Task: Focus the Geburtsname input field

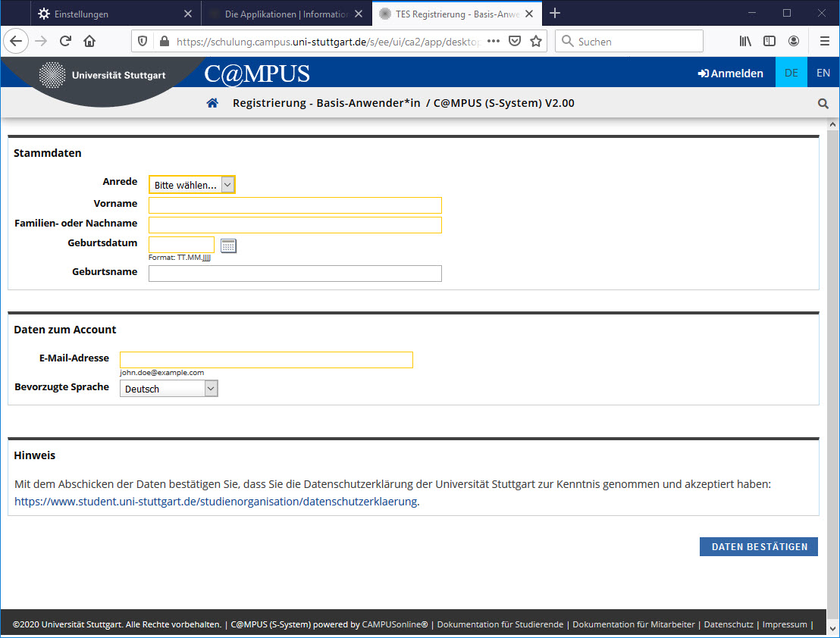Action: point(295,274)
